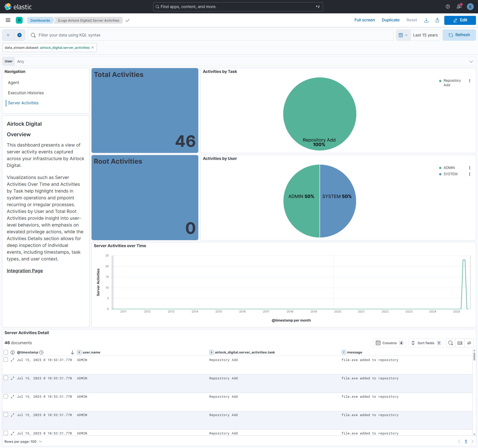Open the date quick menu calendar dropdown

click(403, 35)
